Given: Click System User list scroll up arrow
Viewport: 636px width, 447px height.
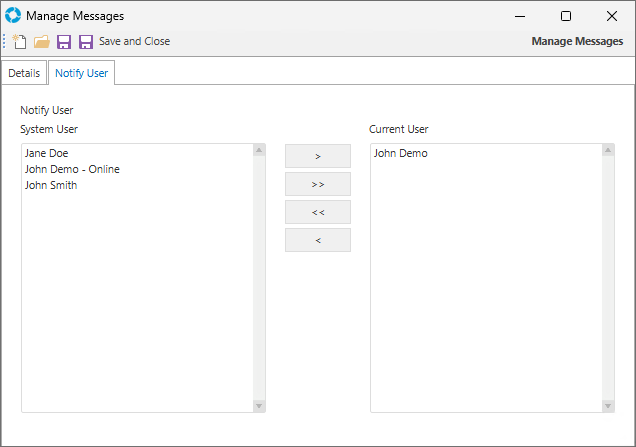Looking at the screenshot, I should (x=259, y=151).
